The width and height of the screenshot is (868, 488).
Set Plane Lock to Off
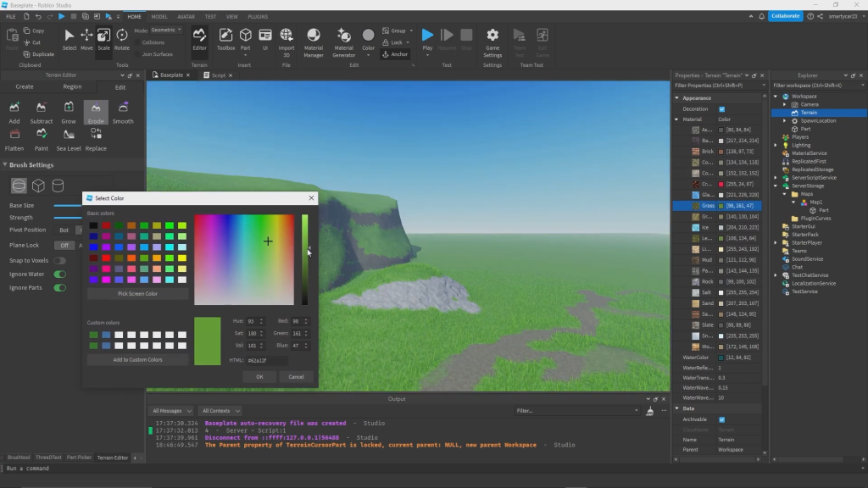(x=64, y=245)
